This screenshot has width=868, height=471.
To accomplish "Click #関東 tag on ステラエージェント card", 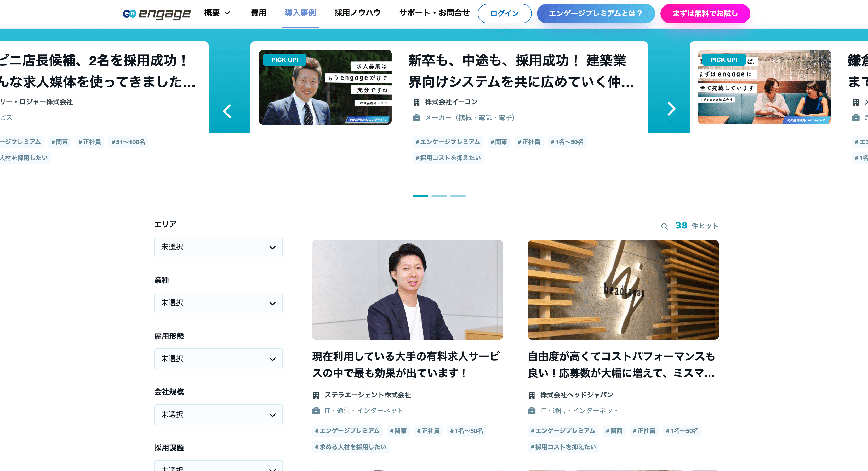I will pyautogui.click(x=398, y=431).
